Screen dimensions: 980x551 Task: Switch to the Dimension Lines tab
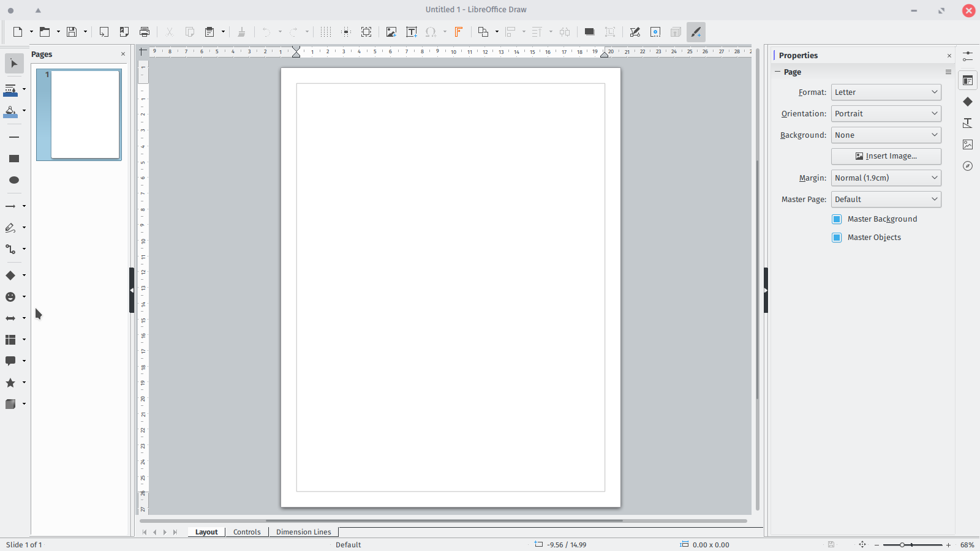tap(303, 532)
